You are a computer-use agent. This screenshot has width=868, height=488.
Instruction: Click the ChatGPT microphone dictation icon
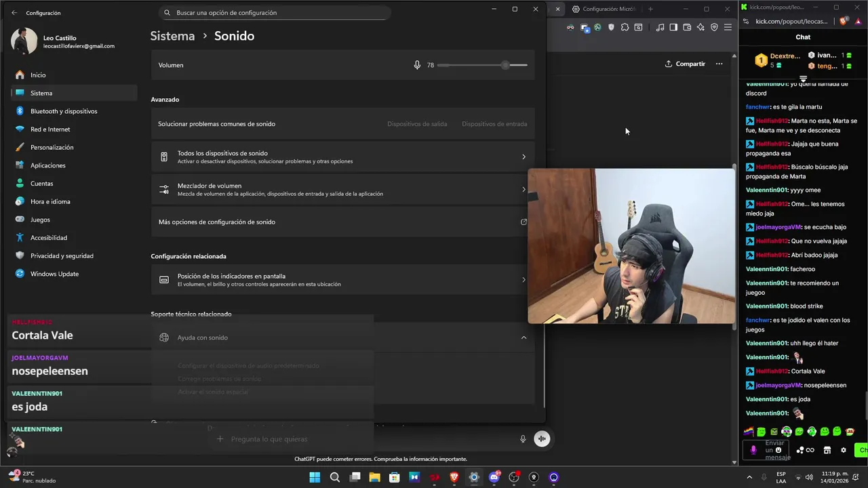[x=523, y=439]
